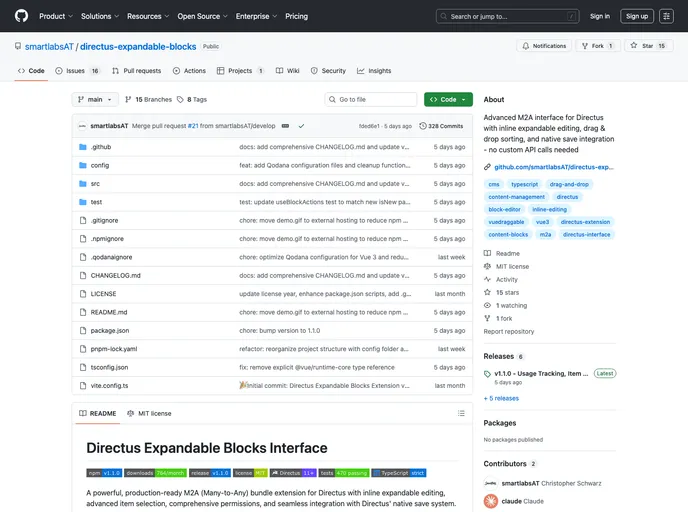Viewport: 688px width, 512px height.
Task: Show the + 5 releases link
Action: tap(501, 398)
